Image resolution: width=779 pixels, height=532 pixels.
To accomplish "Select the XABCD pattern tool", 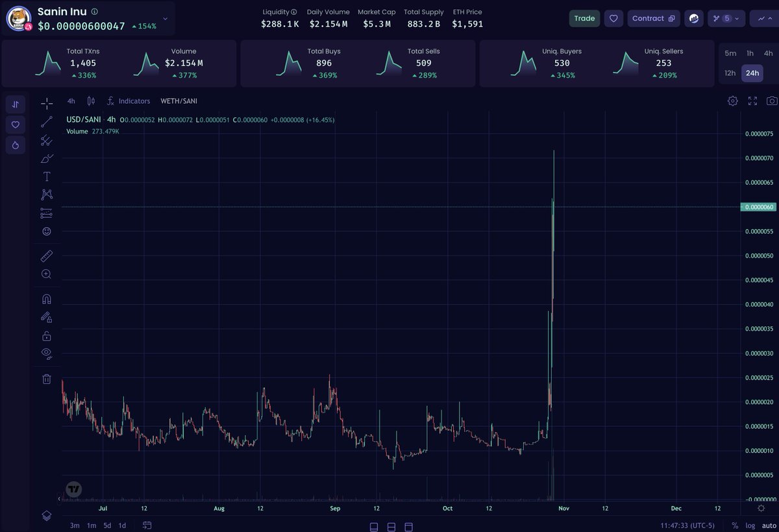I will tap(47, 194).
